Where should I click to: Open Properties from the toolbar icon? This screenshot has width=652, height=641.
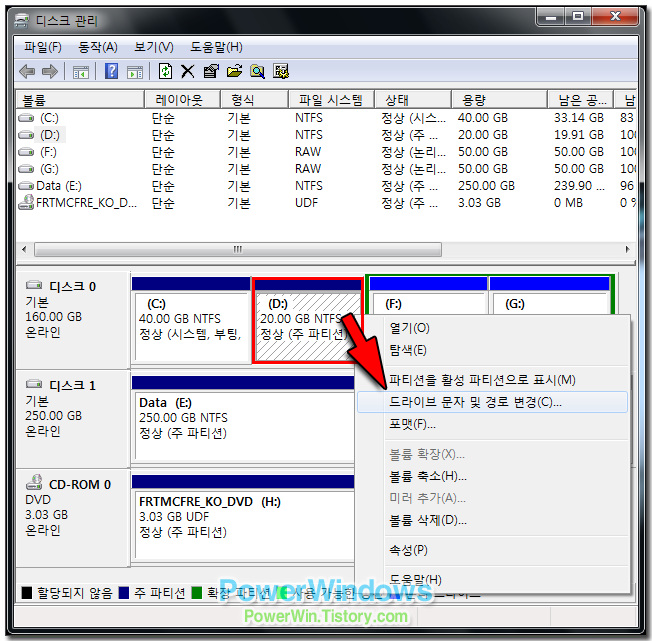pyautogui.click(x=211, y=71)
